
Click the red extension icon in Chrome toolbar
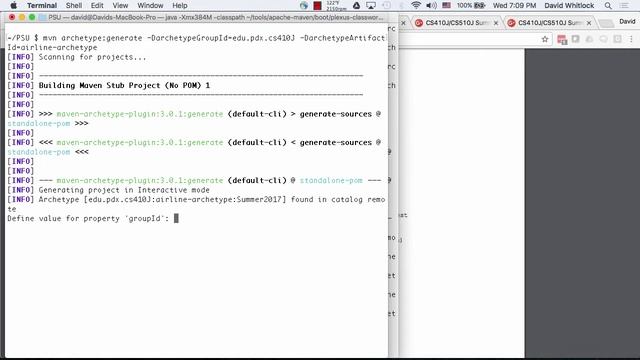pos(562,40)
